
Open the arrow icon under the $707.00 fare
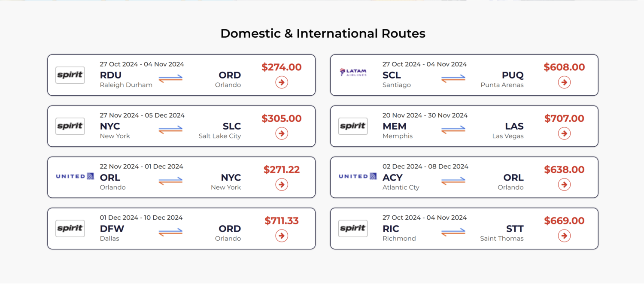pos(564,133)
